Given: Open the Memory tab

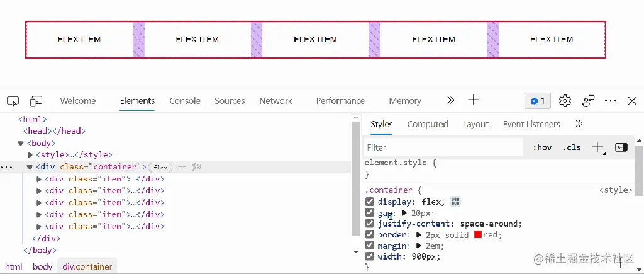Looking at the screenshot, I should click(405, 101).
